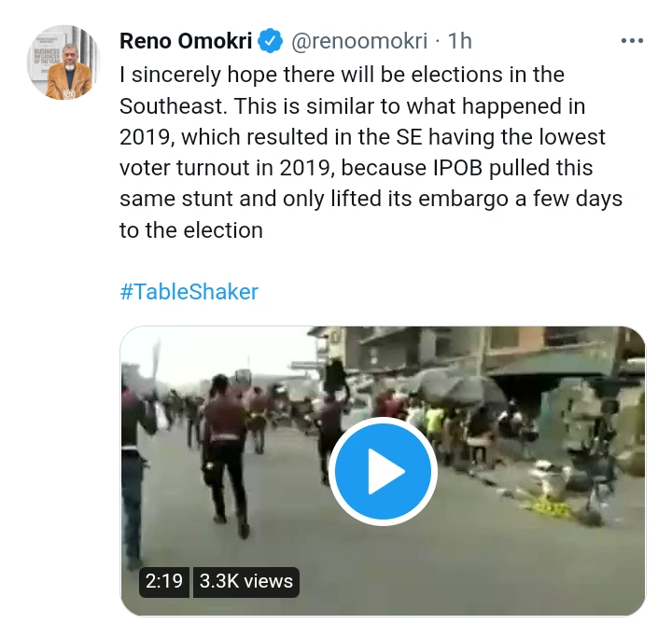Click the blue verified badge
Image resolution: width=672 pixels, height=624 pixels.
pos(271,41)
